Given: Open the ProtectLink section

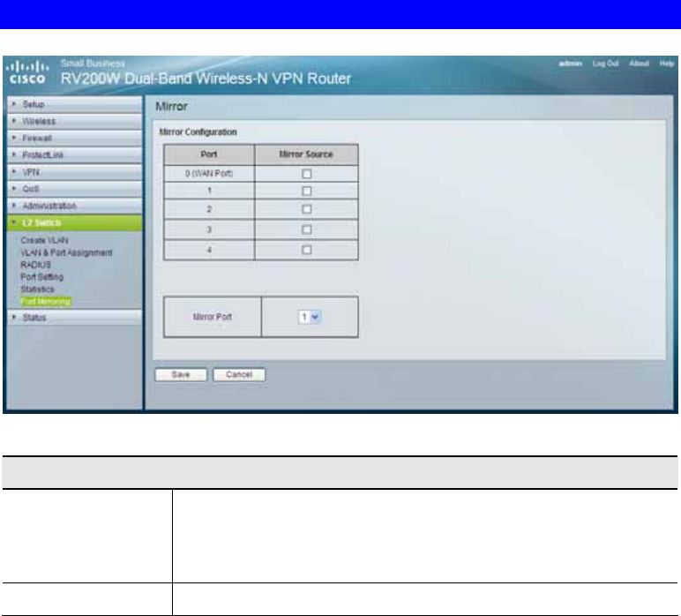Looking at the screenshot, I should (x=75, y=155).
